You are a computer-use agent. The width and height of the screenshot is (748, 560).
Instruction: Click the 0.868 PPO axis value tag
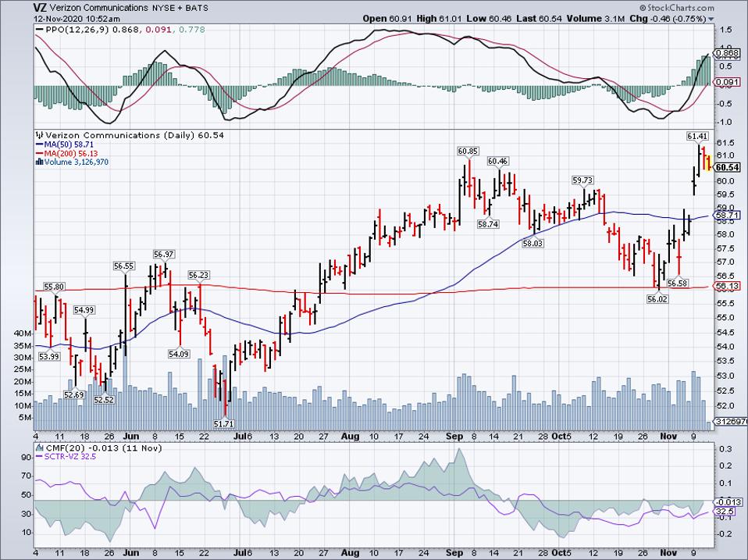727,53
